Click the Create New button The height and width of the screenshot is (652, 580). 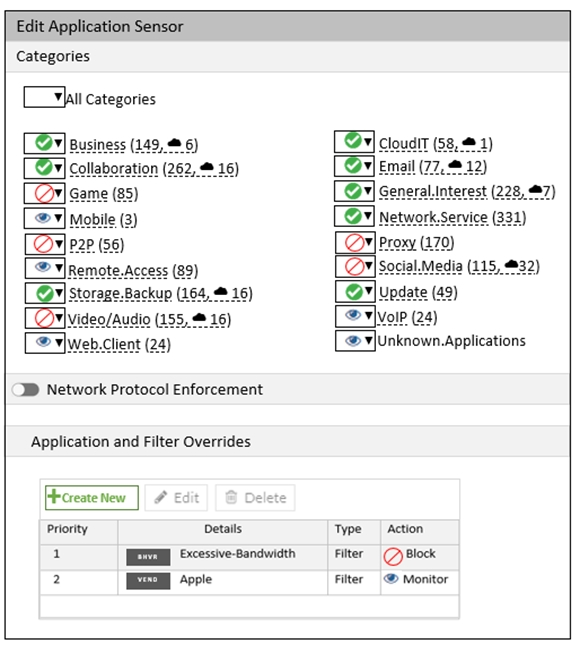point(92,497)
